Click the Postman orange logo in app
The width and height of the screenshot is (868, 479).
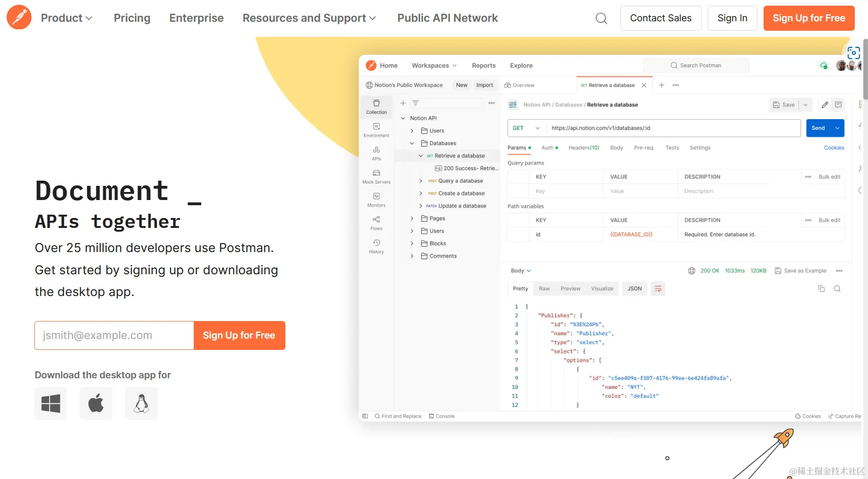click(x=371, y=65)
